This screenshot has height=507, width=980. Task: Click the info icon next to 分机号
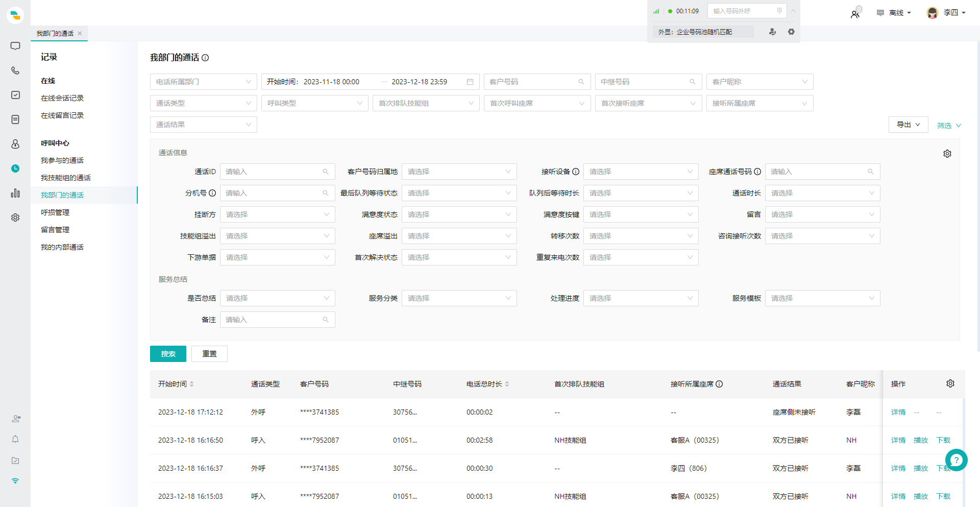coord(212,193)
